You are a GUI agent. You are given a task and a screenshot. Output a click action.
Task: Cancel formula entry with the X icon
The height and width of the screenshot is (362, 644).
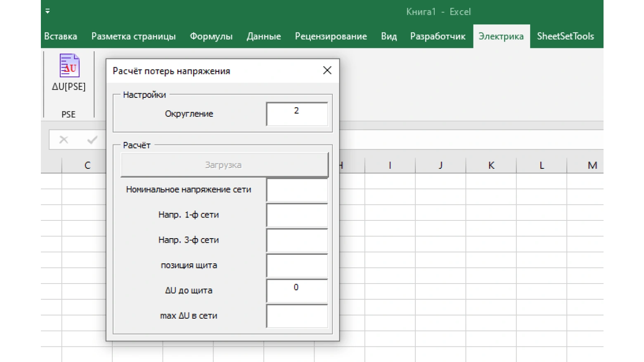point(64,140)
